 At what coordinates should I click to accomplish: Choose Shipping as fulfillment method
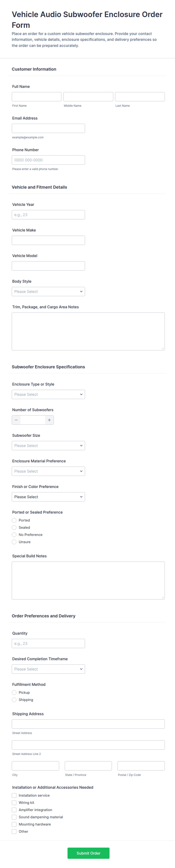pyautogui.click(x=14, y=699)
